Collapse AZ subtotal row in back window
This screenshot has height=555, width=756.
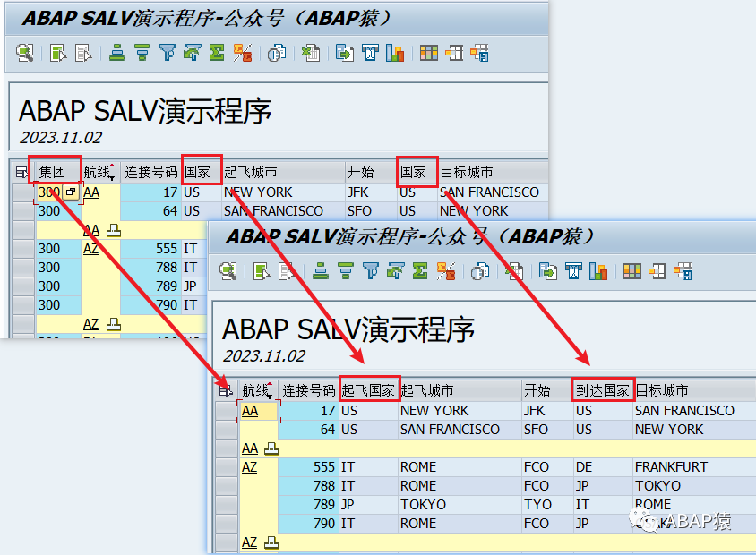(114, 324)
